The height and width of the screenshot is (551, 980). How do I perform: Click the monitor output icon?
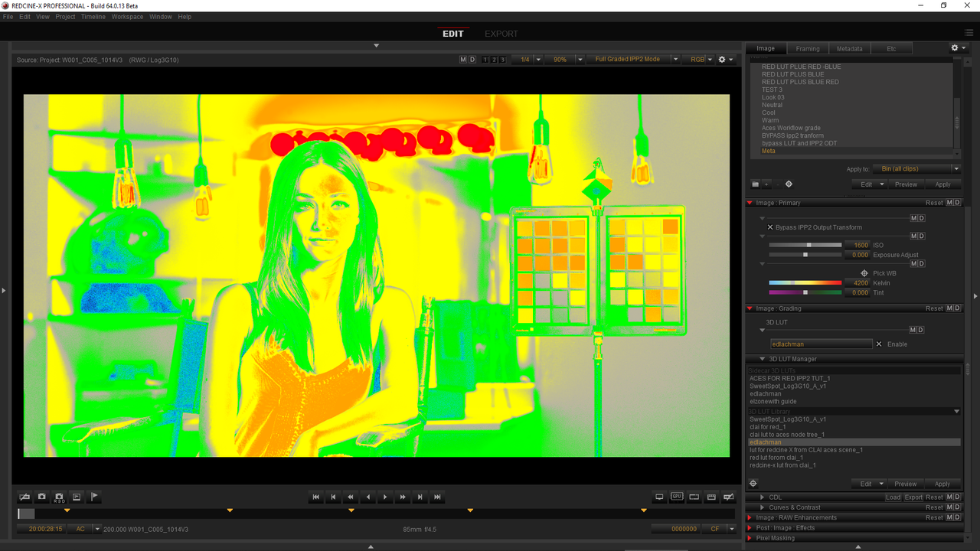pyautogui.click(x=659, y=497)
